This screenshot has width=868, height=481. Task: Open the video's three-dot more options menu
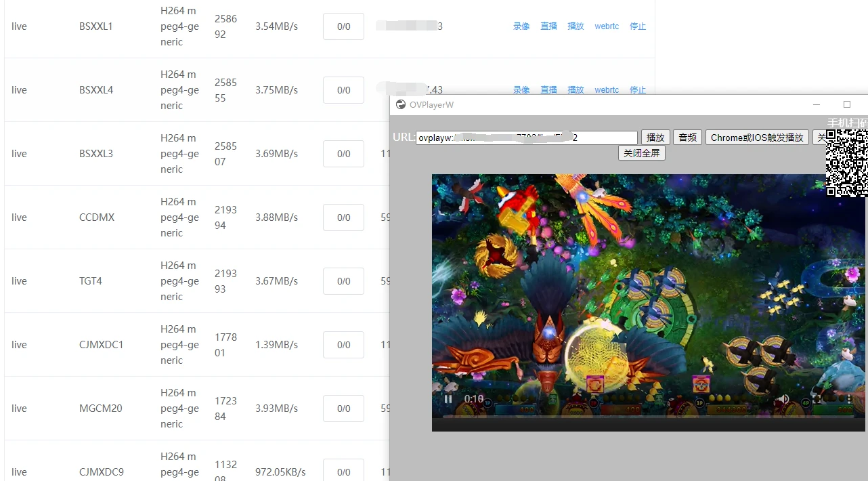click(849, 399)
